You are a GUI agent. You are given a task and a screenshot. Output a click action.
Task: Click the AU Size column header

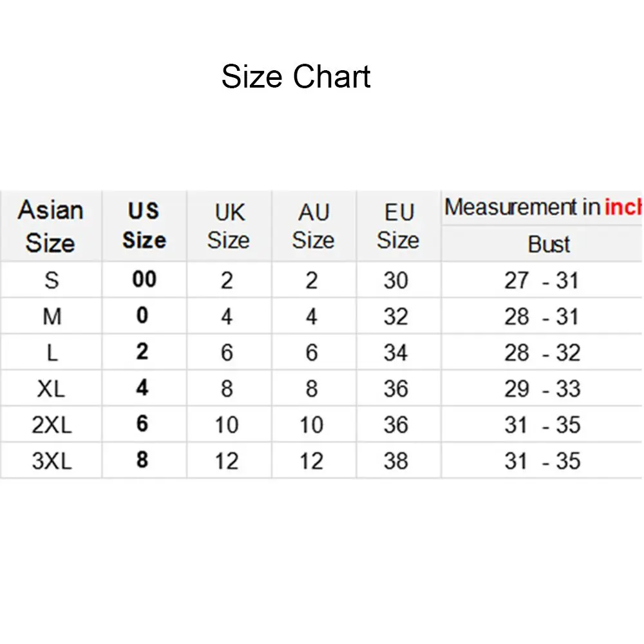click(x=314, y=226)
